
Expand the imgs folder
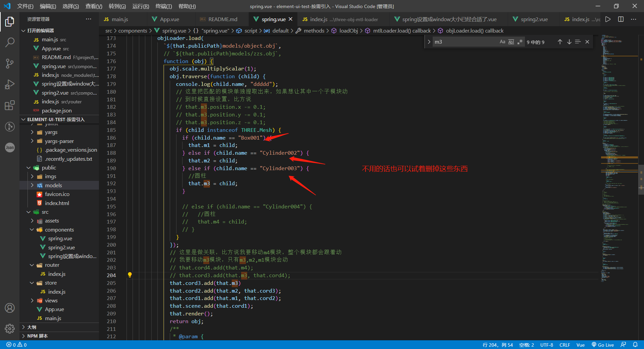click(x=32, y=176)
